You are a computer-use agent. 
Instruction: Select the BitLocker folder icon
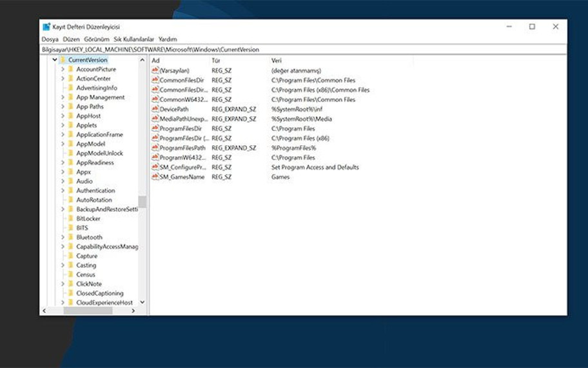click(x=70, y=219)
